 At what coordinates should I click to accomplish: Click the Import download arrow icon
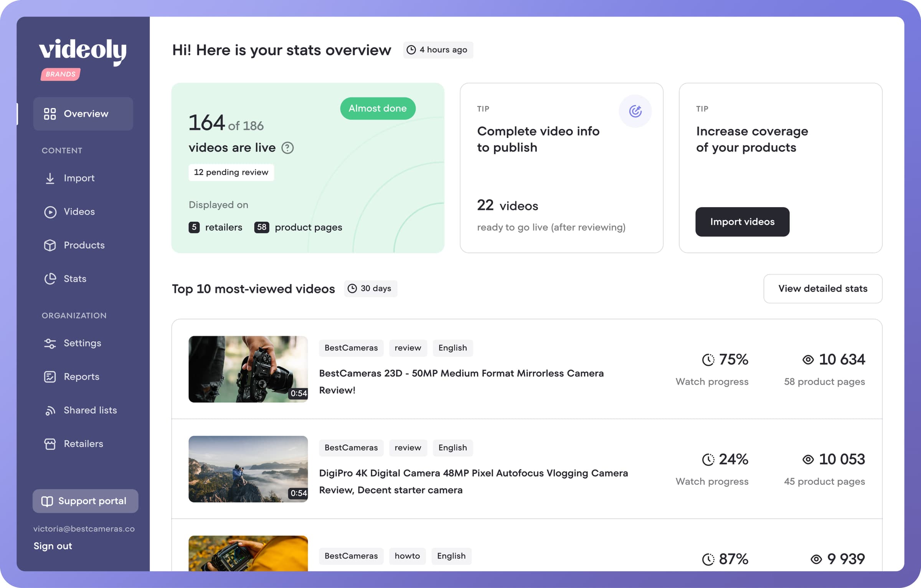[x=50, y=178]
